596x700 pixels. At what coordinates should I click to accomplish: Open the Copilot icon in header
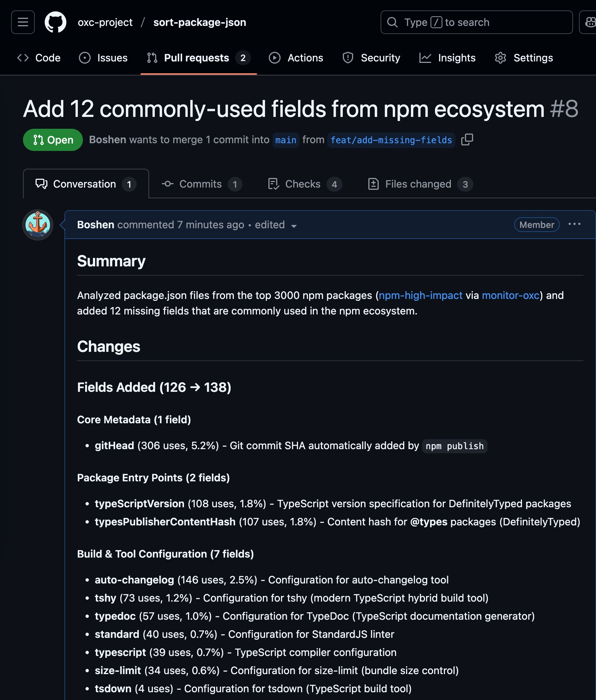click(x=589, y=22)
